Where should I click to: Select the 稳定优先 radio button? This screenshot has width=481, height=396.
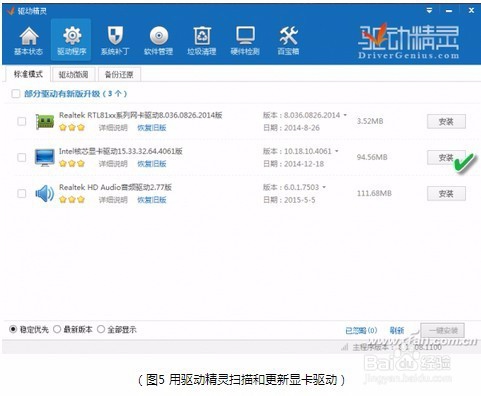pyautogui.click(x=13, y=330)
